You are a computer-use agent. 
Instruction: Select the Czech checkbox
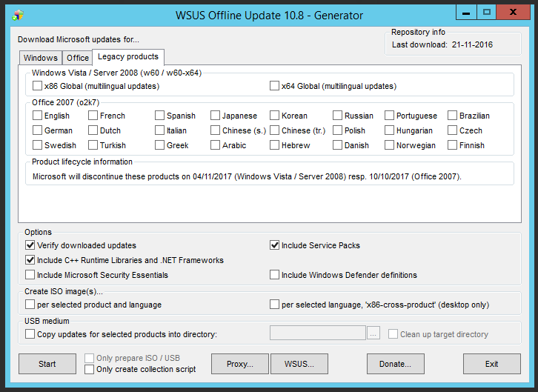coord(452,130)
